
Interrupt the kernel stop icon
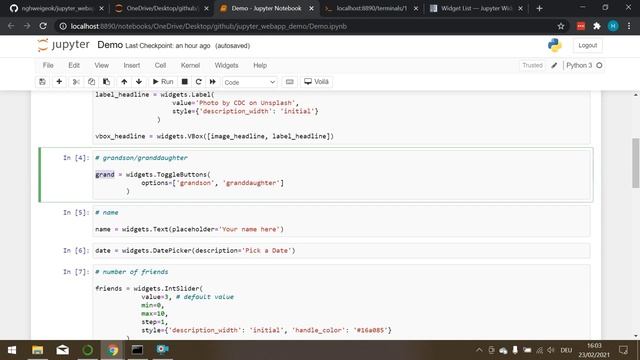coord(184,82)
